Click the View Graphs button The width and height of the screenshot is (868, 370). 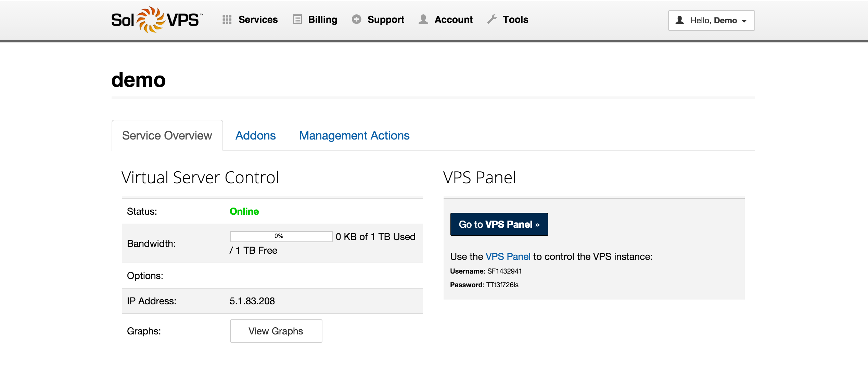[x=276, y=331]
